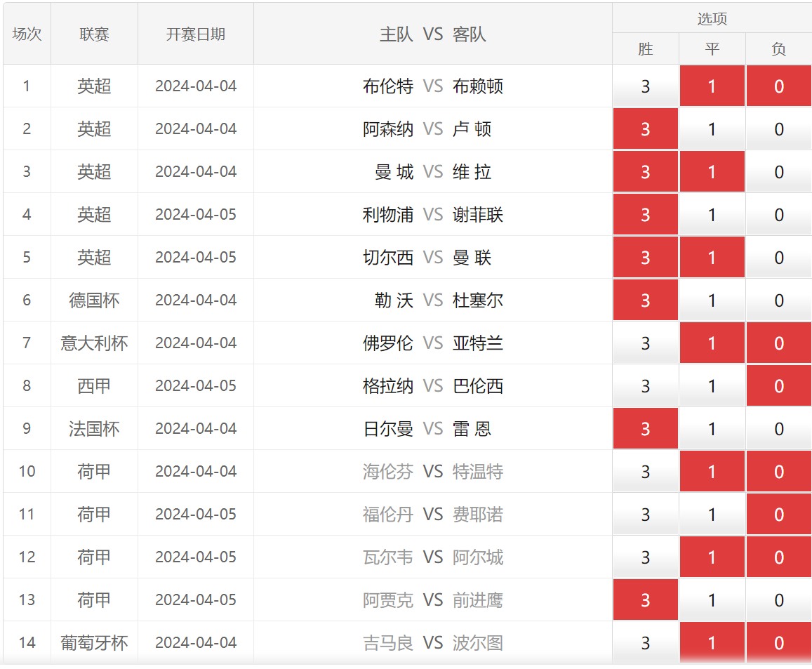
Task: Deselect loss (0) for 福伦丹 vs 费耶诺
Action: click(779, 514)
